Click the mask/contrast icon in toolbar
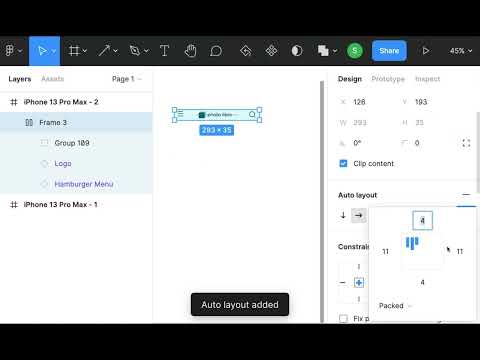480x360 pixels. pos(297,51)
